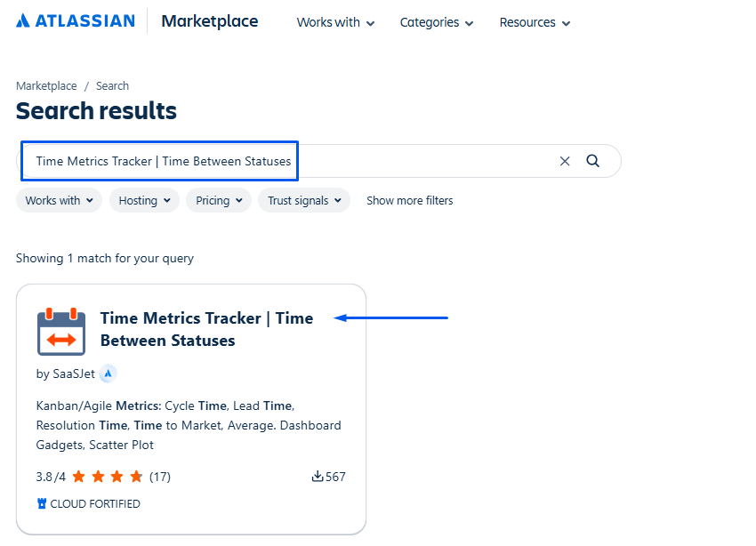
Task: Click the Atlassian logo icon
Action: (x=23, y=20)
